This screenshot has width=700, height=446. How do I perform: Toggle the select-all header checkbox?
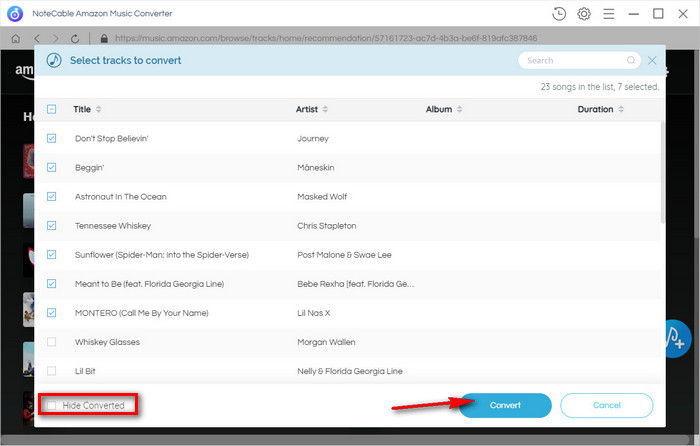coord(51,109)
